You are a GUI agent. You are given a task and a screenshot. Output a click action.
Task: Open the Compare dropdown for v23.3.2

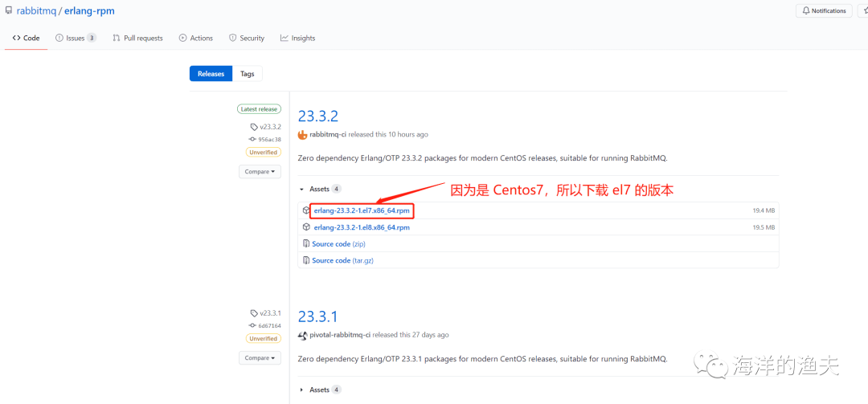click(x=260, y=172)
